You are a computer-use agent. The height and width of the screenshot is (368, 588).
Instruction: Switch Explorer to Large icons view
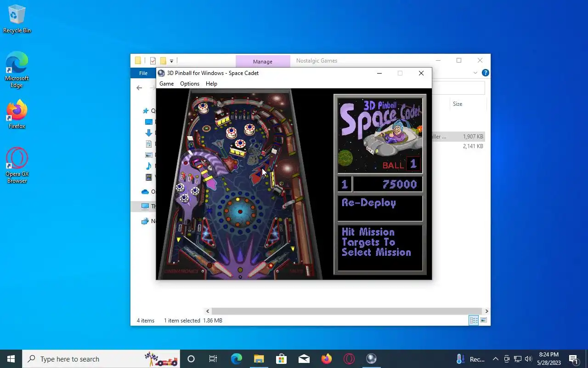point(483,320)
